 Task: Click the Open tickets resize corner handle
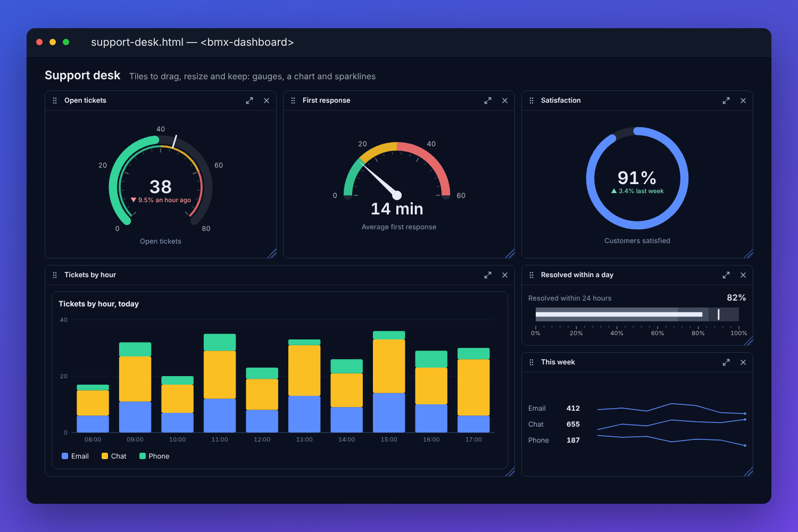(272, 254)
